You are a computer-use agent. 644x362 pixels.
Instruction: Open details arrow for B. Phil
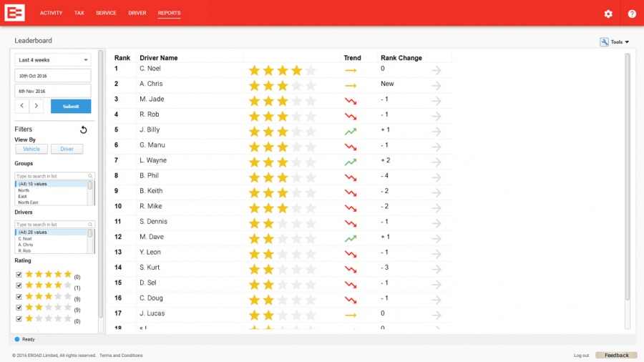[436, 177]
